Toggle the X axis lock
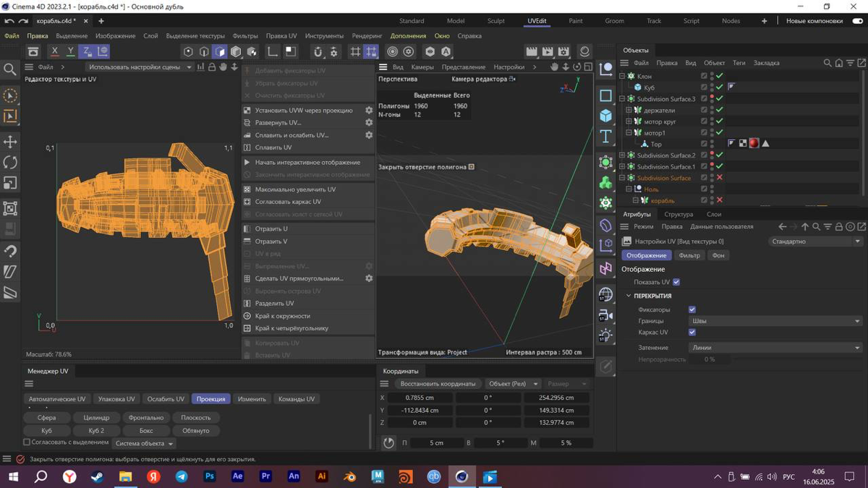 pos(54,51)
